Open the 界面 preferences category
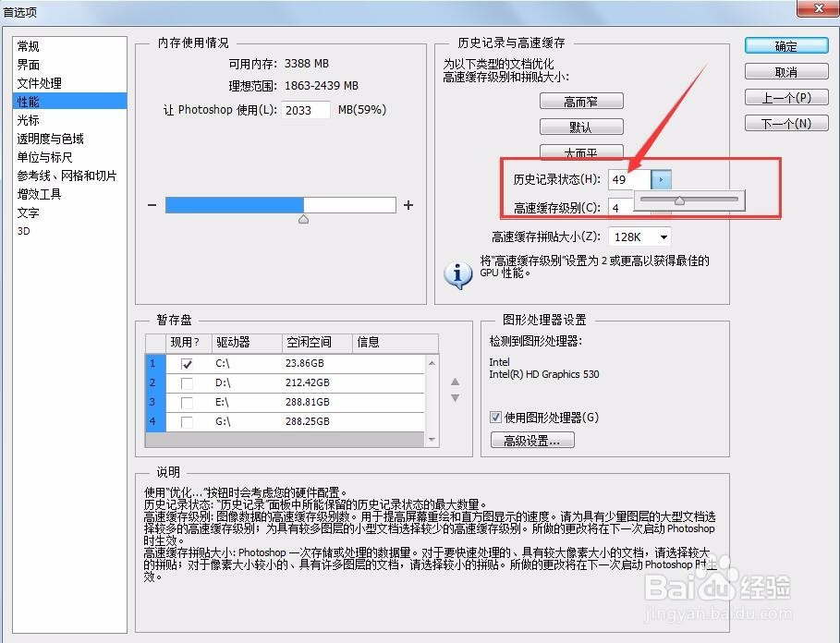Image resolution: width=840 pixels, height=643 pixels. (29, 65)
